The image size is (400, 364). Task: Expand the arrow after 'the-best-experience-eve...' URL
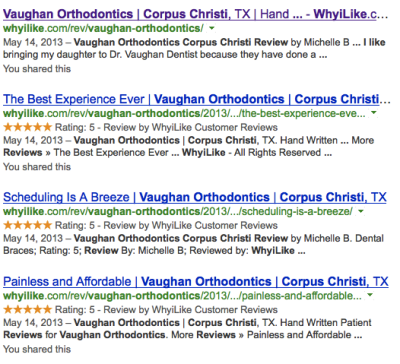tap(374, 113)
